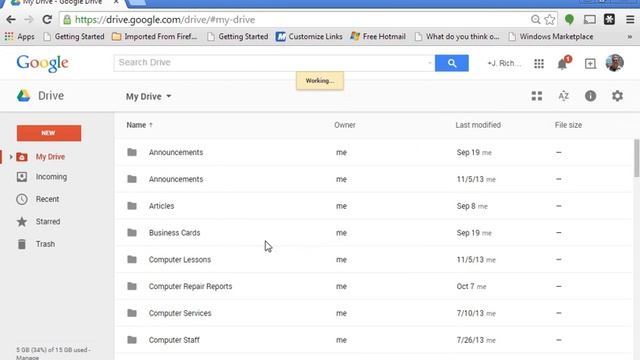This screenshot has width=640, height=360.
Task: Open the What do you think bookmark
Action: click(457, 37)
